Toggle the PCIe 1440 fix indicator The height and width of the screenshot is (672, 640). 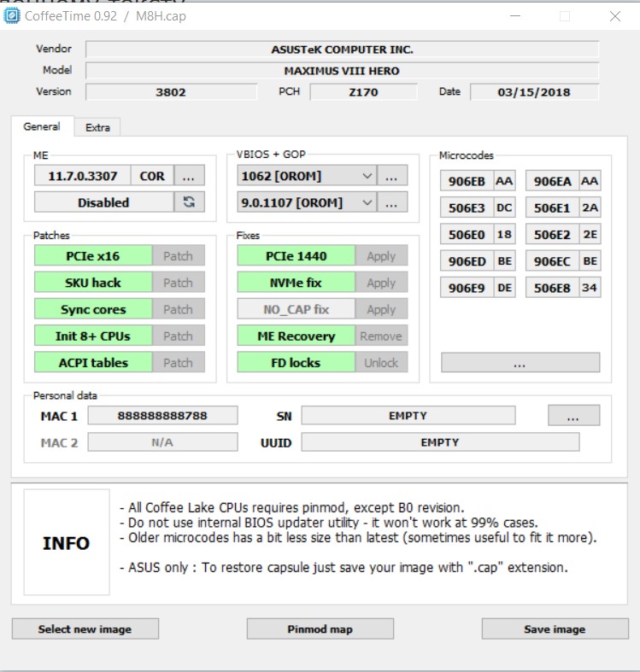coord(296,256)
